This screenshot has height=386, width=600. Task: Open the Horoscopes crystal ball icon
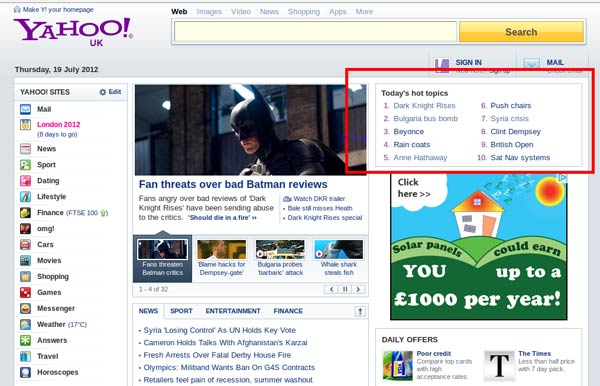tap(26, 372)
